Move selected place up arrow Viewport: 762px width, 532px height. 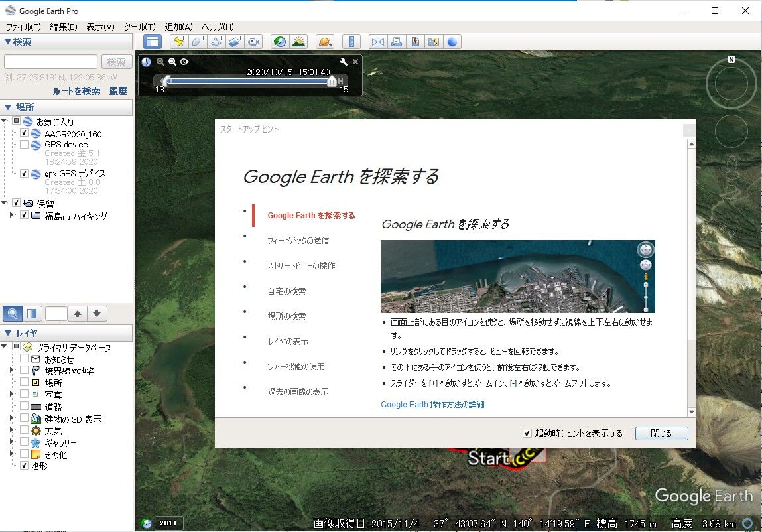[x=78, y=314]
